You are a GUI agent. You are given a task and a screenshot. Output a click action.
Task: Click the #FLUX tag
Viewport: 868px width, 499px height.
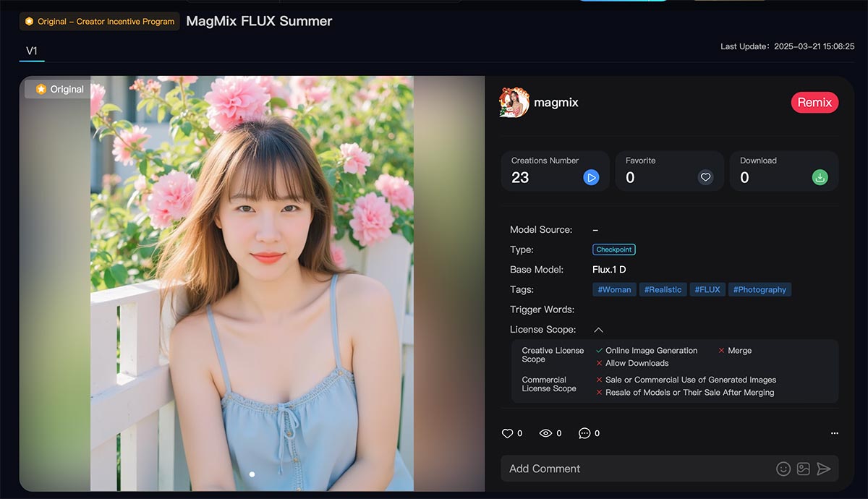707,289
